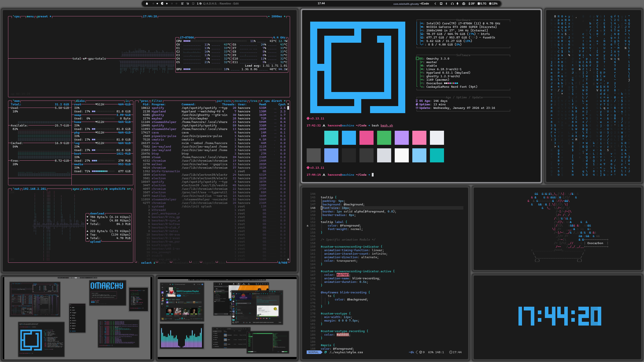The width and height of the screenshot is (644, 362).
Task: Click the 'zero' button in btop net panel
Action: coord(97,189)
